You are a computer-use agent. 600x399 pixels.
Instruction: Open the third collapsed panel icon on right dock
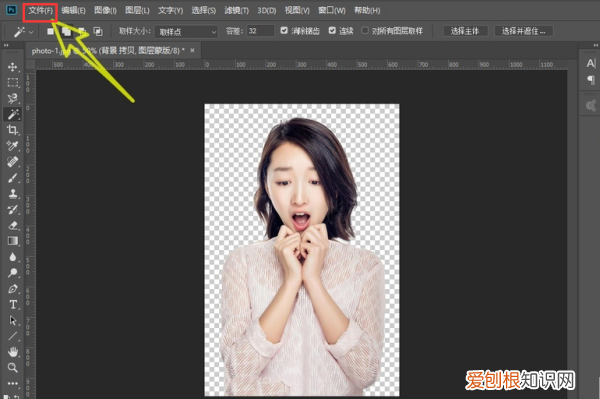pyautogui.click(x=591, y=105)
